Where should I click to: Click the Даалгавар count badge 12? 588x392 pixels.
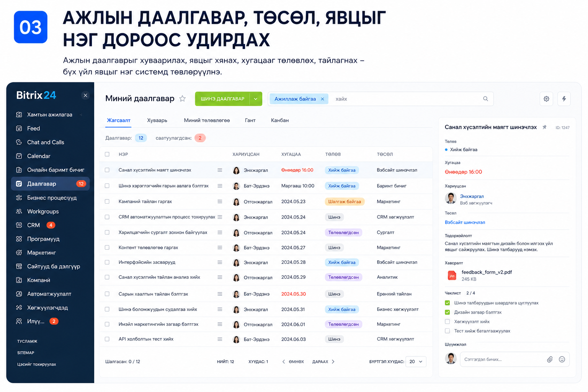coord(141,138)
